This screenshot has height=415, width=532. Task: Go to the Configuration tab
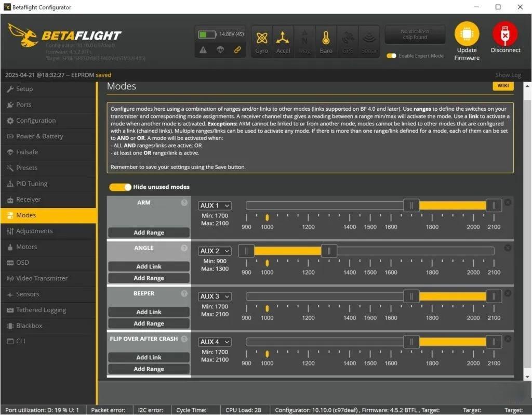click(x=48, y=121)
